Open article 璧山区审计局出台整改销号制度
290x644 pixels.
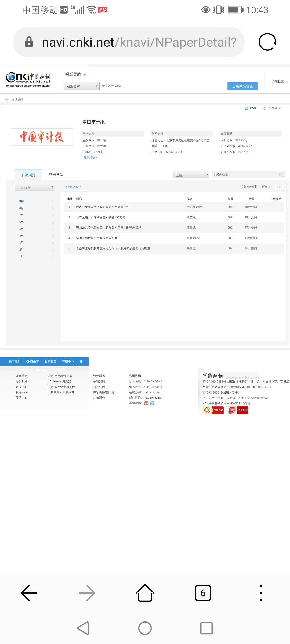tap(97, 238)
